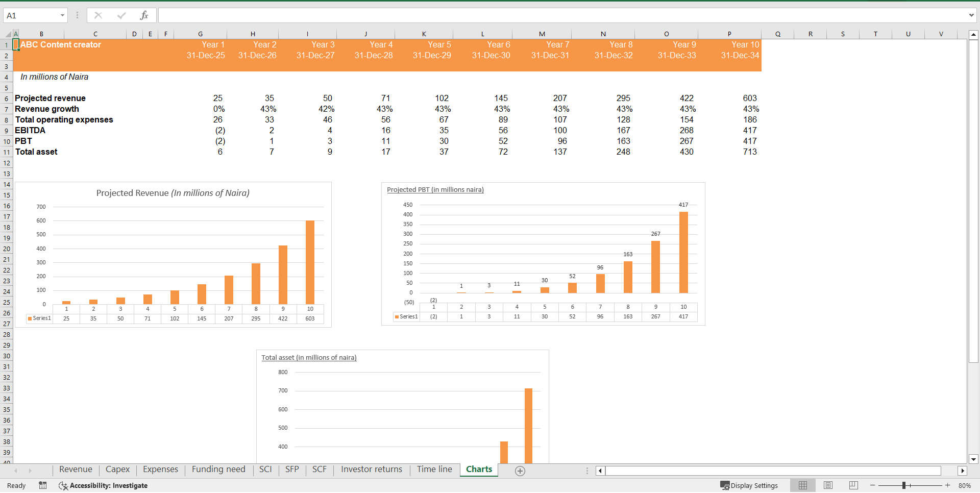Click the zoom slider handle
The width and height of the screenshot is (980, 493).
coord(904,485)
